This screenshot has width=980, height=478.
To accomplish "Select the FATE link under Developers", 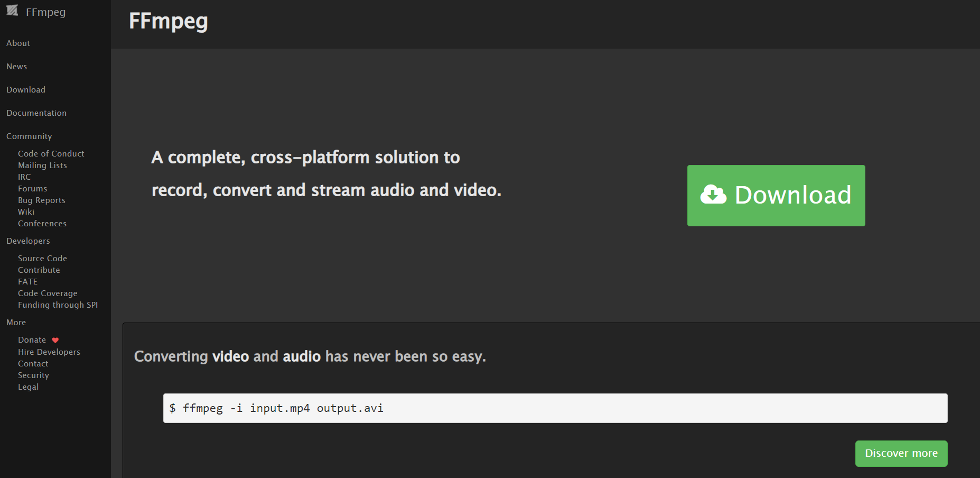I will pyautogui.click(x=27, y=282).
